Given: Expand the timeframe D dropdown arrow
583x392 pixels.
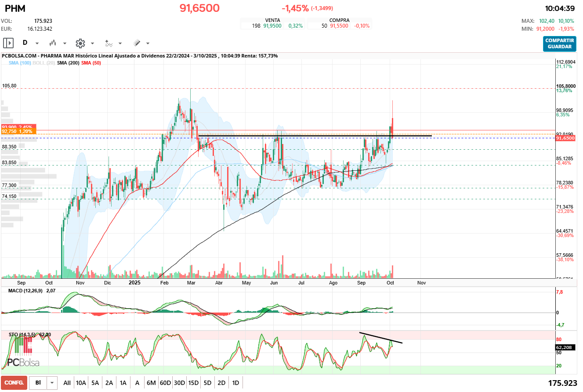Looking at the screenshot, I should (x=37, y=43).
